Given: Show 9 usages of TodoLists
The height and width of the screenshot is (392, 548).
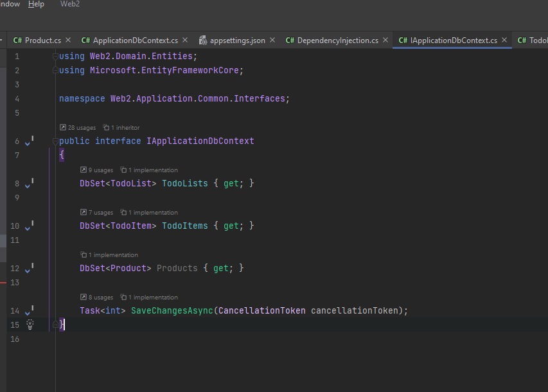Looking at the screenshot, I should point(97,170).
